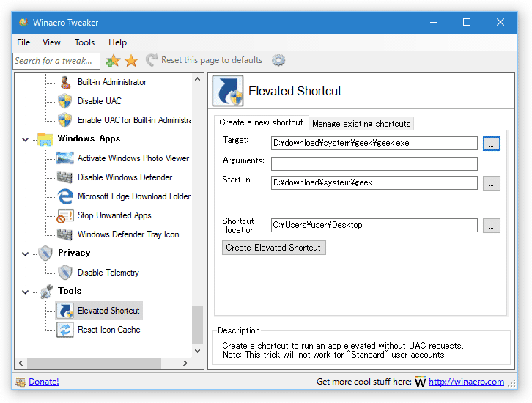Click the Activate Windows Photo Viewer icon
Screen dimensions: 532x403
[64, 158]
